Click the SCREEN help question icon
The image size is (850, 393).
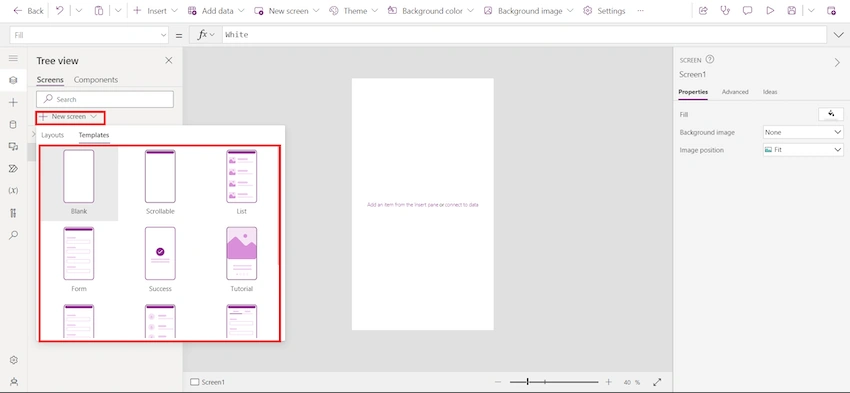[x=710, y=60]
